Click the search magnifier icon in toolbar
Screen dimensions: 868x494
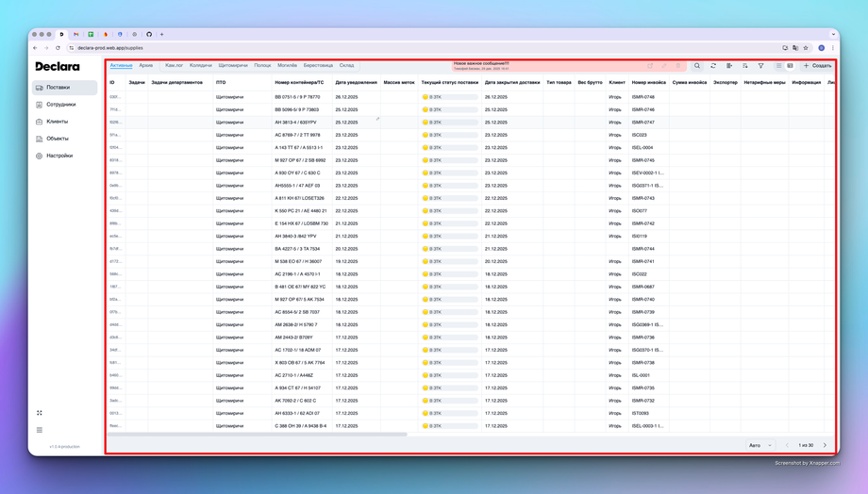point(697,66)
